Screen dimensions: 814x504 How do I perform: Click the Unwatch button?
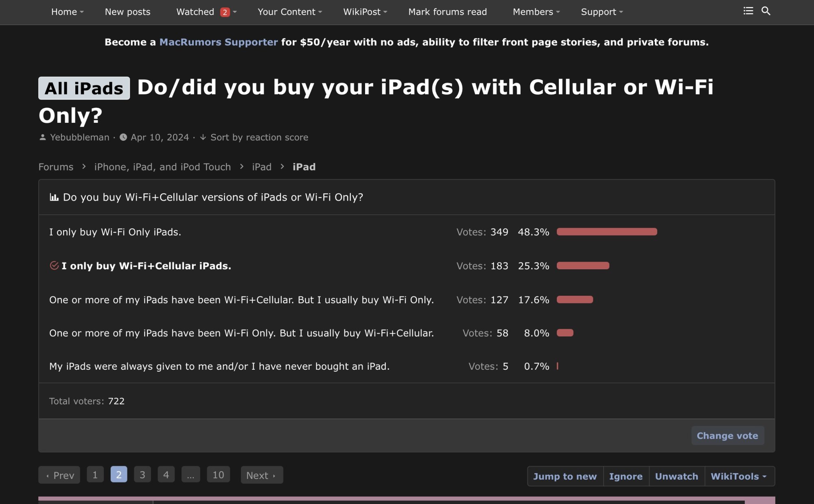(x=676, y=476)
